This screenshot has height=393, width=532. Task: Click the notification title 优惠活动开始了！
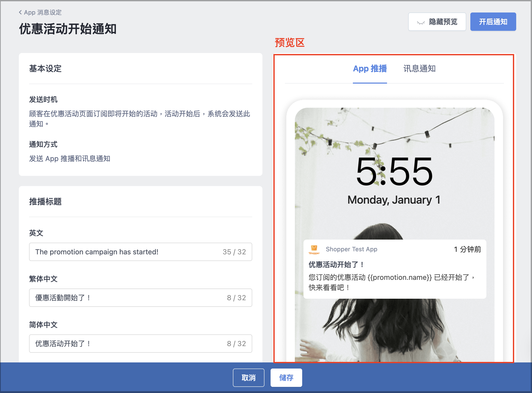pyautogui.click(x=336, y=265)
